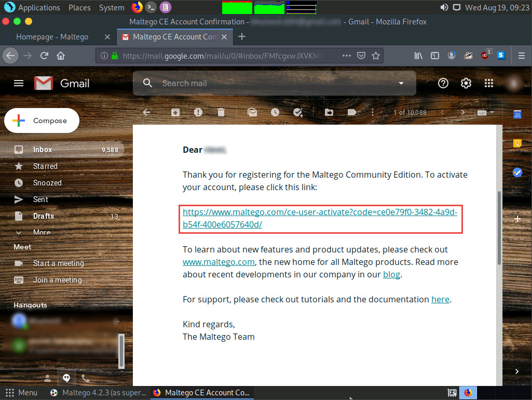
Task: Click the Maltego account activation link
Action: (x=320, y=218)
